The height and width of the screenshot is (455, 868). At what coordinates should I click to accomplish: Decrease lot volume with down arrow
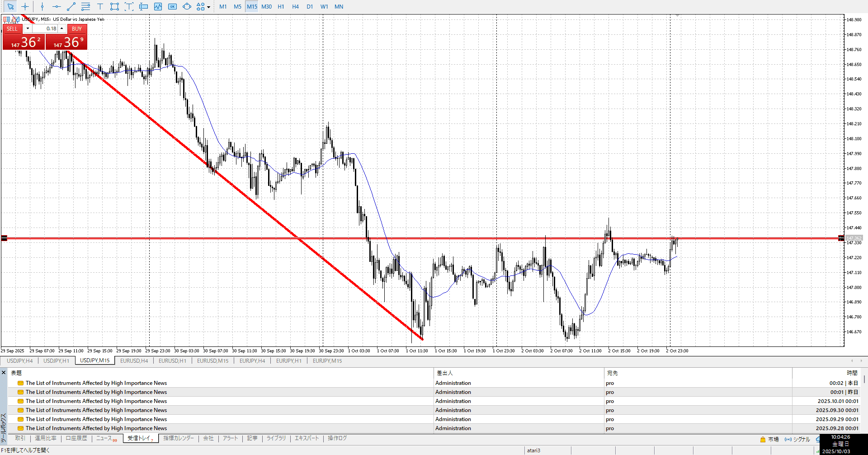click(x=28, y=28)
